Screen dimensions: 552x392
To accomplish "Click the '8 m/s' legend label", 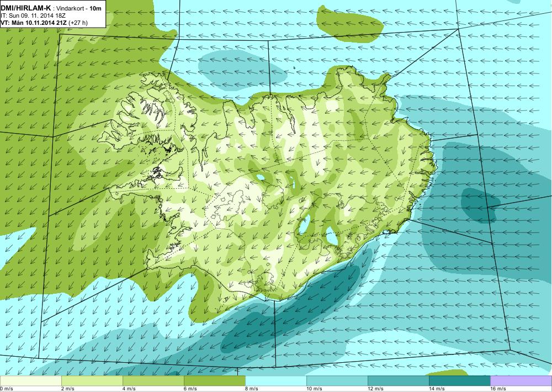I will [x=251, y=389].
